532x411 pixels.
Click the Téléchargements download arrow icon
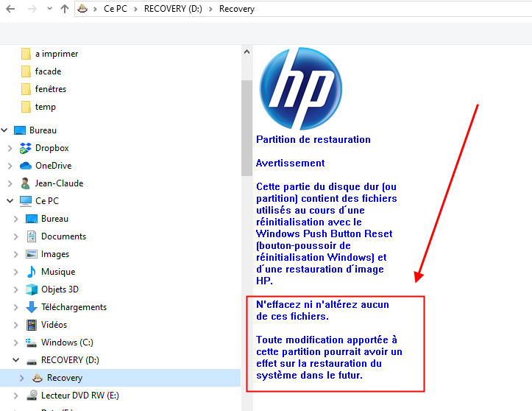click(x=32, y=307)
